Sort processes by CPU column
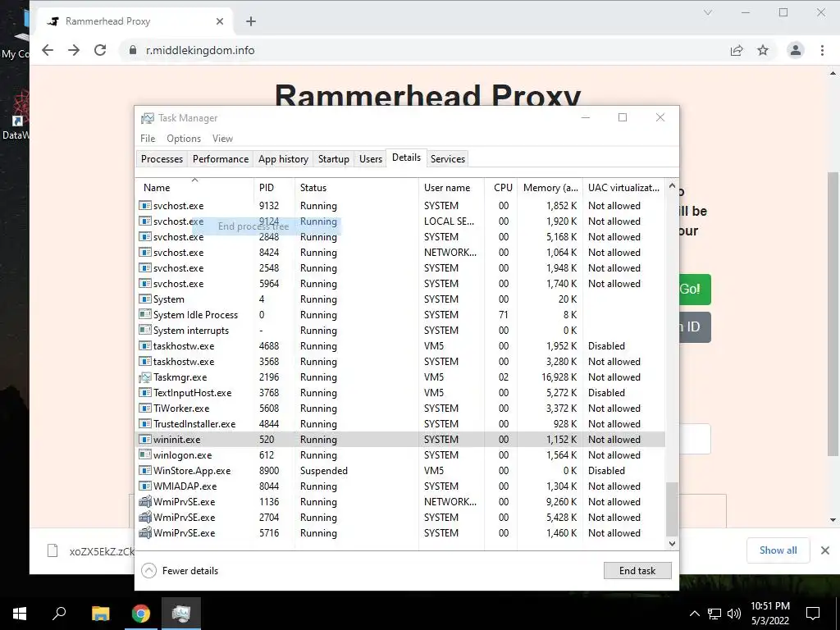 (501, 188)
